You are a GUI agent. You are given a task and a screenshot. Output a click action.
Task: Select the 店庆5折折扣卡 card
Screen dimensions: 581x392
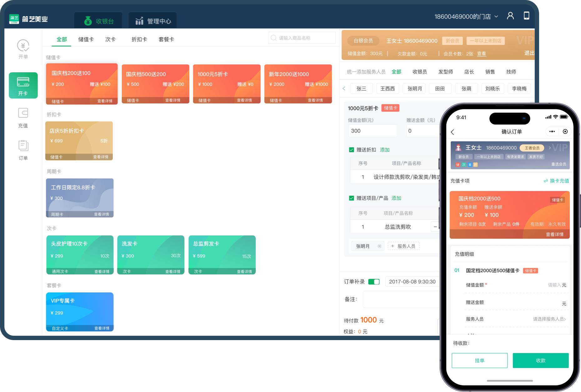click(x=79, y=141)
